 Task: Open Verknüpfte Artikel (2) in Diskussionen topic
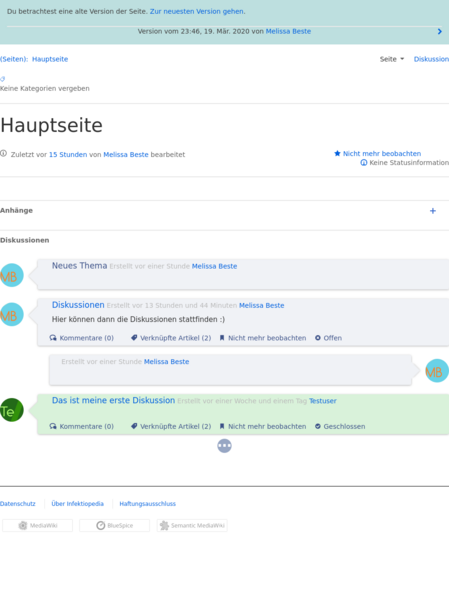tap(175, 338)
